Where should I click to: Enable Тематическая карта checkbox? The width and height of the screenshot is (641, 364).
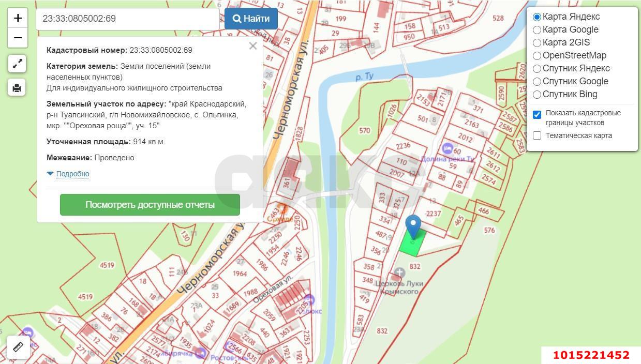click(x=537, y=135)
